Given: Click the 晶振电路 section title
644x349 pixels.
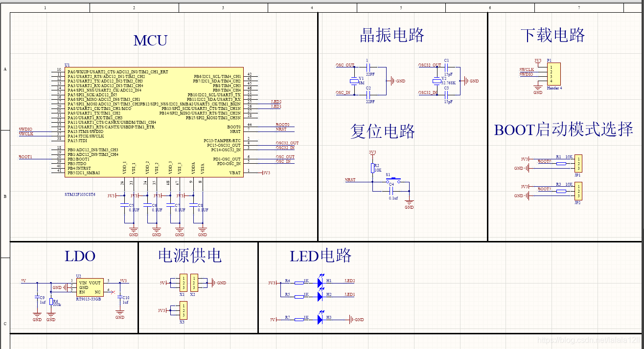Looking at the screenshot, I should pos(392,35).
